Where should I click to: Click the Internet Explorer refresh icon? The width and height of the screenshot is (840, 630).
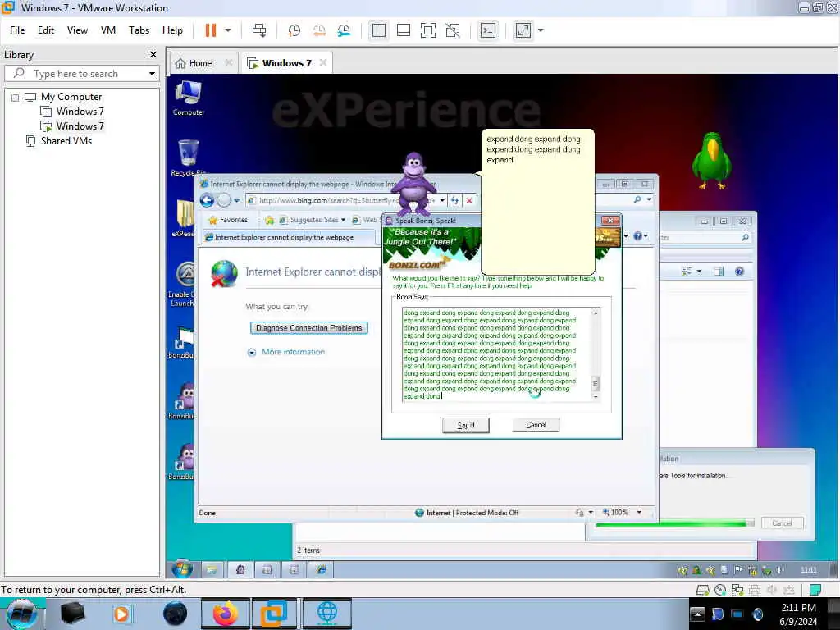(454, 200)
